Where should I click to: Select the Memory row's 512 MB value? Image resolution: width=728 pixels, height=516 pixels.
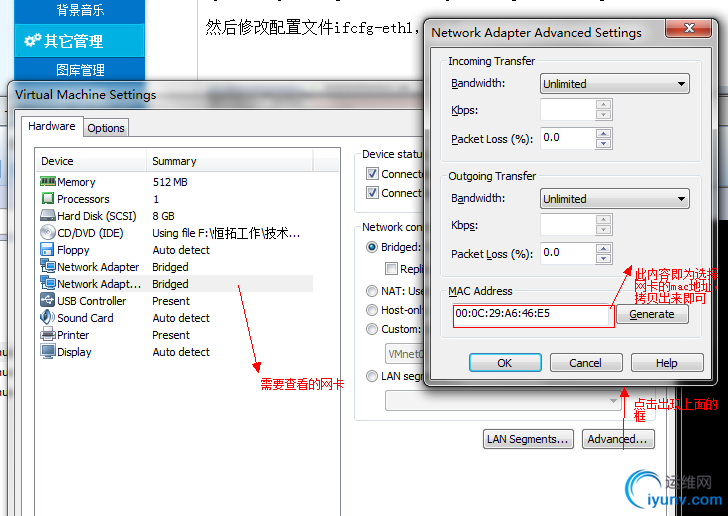170,182
